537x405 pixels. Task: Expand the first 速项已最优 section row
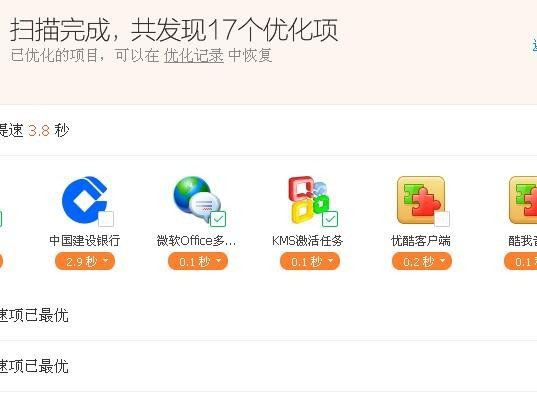point(268,315)
